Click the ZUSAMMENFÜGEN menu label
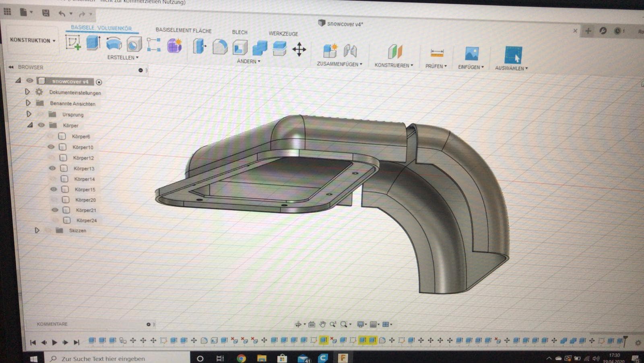 (x=339, y=64)
